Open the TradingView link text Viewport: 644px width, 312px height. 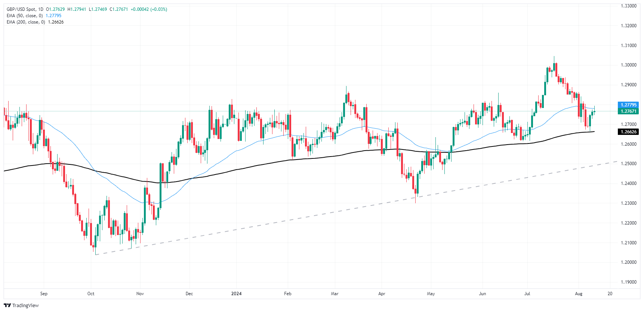click(x=25, y=305)
